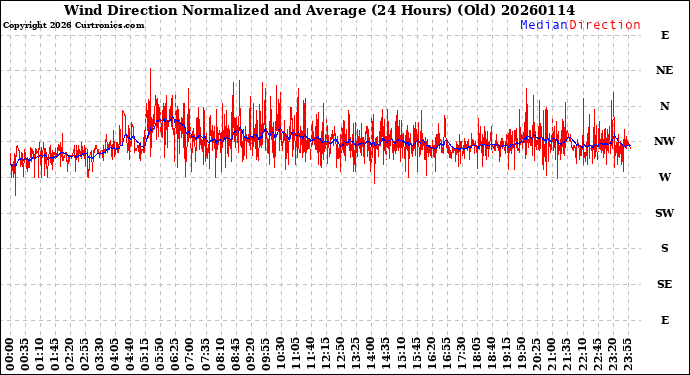Click the 12:15 time label

click(x=325, y=354)
